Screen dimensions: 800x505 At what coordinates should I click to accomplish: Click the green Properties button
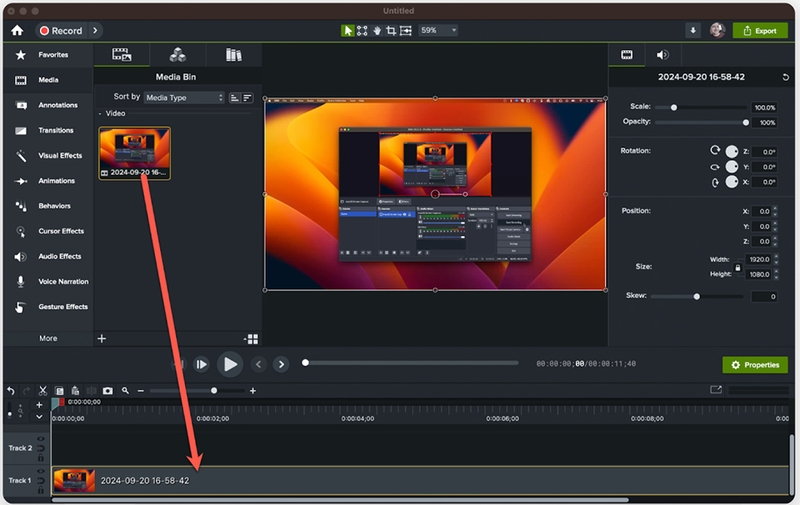click(x=755, y=365)
